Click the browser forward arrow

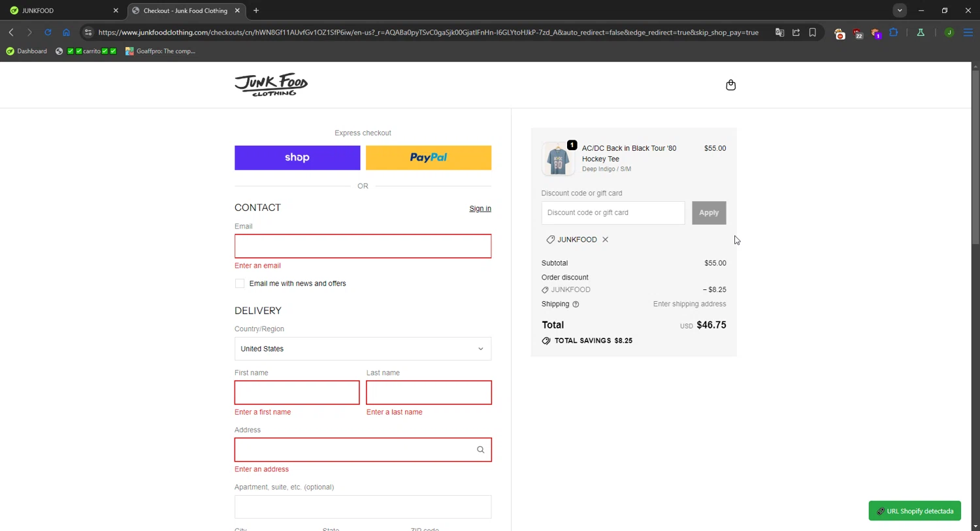(29, 32)
